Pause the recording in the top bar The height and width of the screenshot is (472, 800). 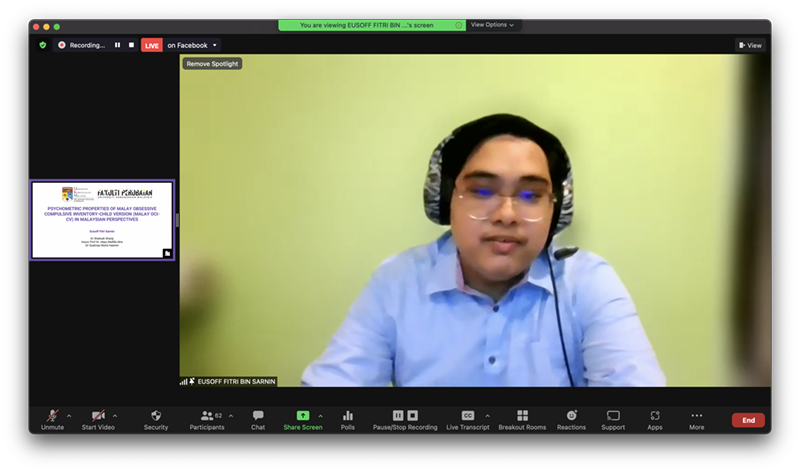point(117,45)
